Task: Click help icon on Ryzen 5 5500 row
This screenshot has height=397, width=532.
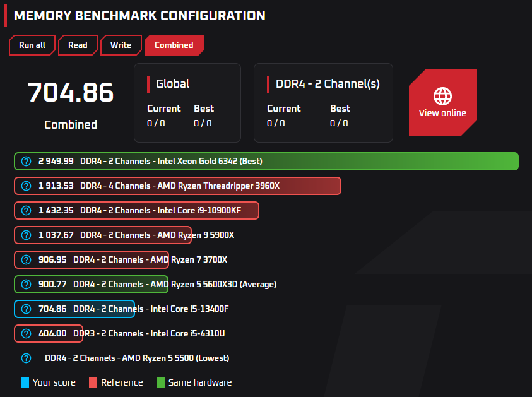Action: click(26, 358)
